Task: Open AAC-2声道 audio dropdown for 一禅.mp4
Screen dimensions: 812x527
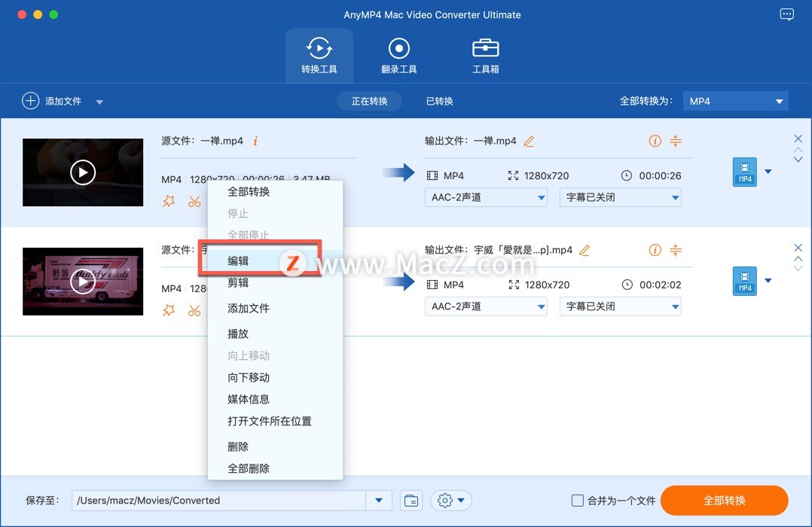Action: tap(486, 197)
